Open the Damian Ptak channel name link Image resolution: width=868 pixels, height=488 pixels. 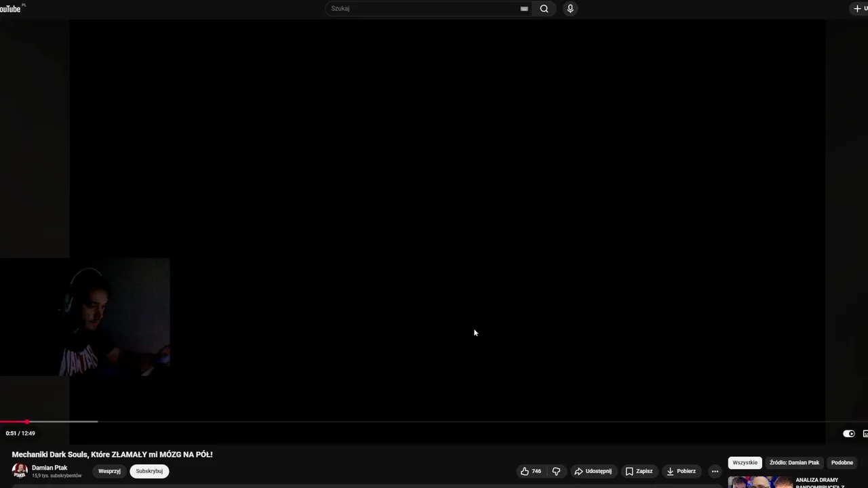[50, 468]
